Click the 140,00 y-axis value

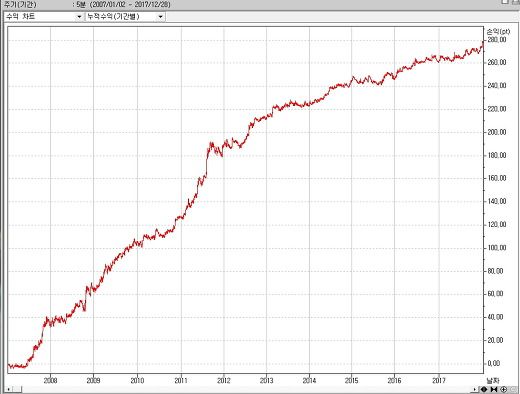coord(497,201)
